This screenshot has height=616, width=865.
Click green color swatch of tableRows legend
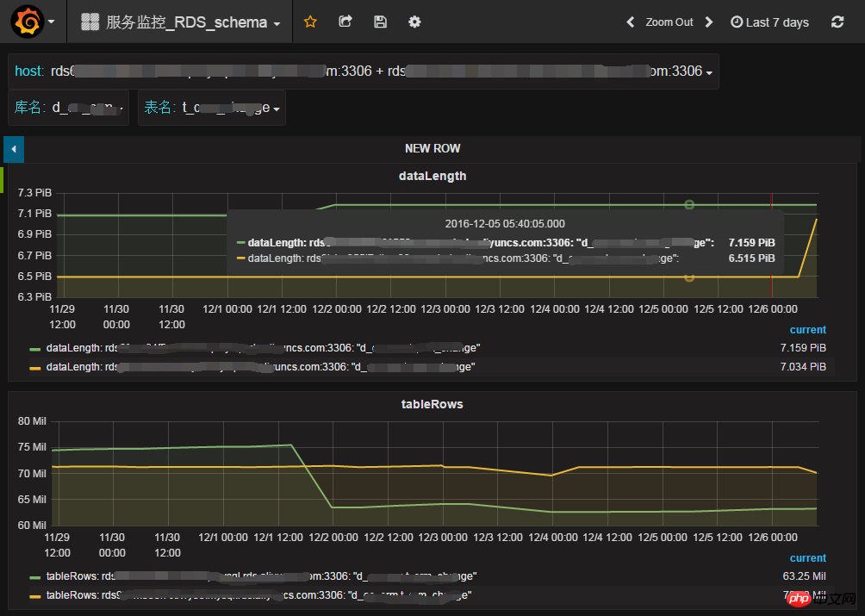tap(35, 577)
